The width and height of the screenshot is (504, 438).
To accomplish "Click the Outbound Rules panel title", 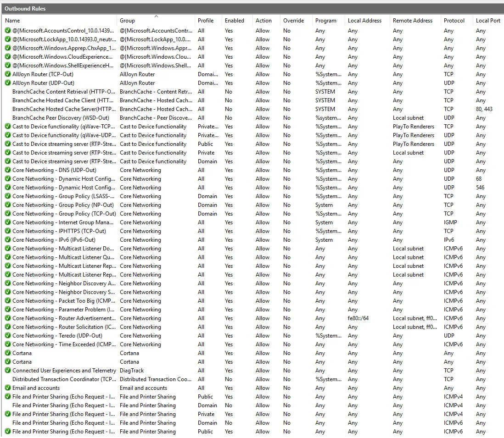I will click(x=25, y=9).
